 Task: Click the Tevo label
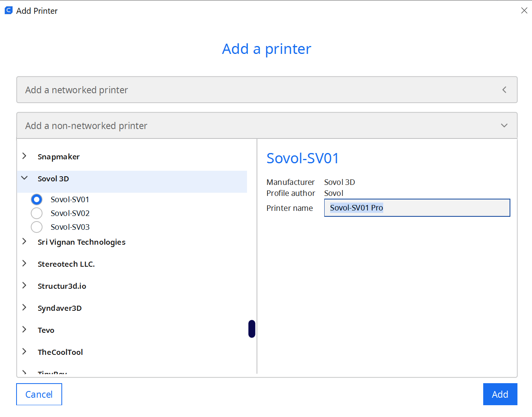46,330
